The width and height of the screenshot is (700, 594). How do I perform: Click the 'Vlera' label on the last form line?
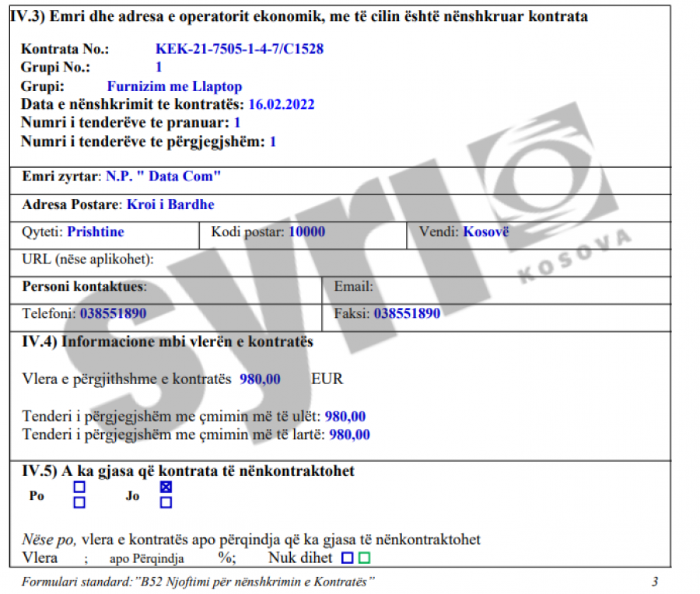point(40,558)
